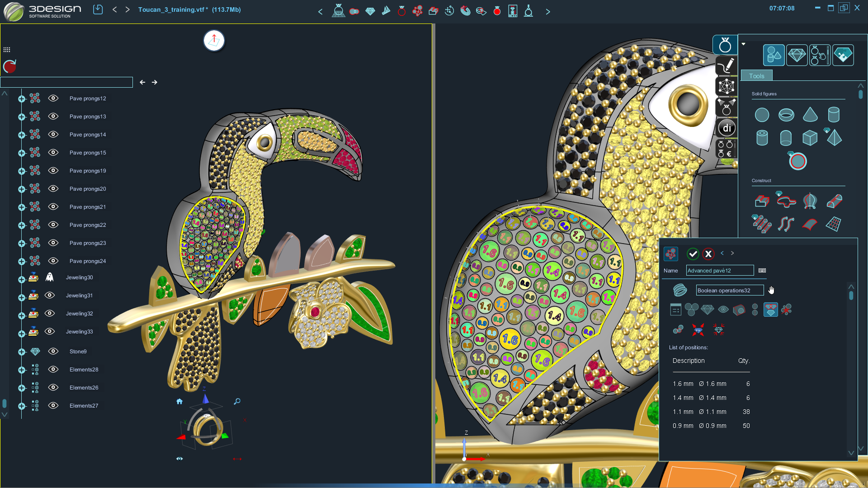The width and height of the screenshot is (868, 488).
Task: Select the gemstone tool from the top toolbar
Action: coord(370,11)
